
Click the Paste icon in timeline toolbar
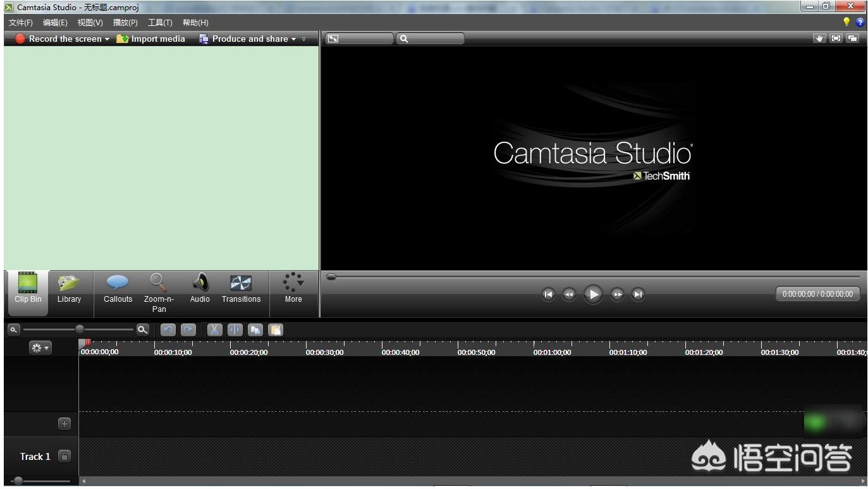(x=275, y=330)
